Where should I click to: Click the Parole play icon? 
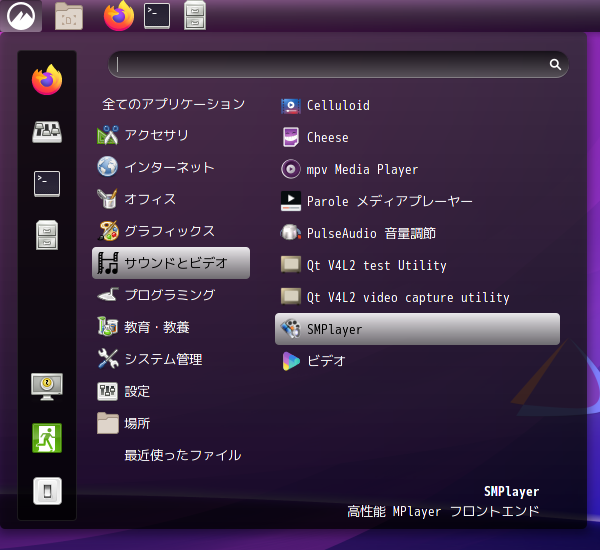click(x=291, y=201)
